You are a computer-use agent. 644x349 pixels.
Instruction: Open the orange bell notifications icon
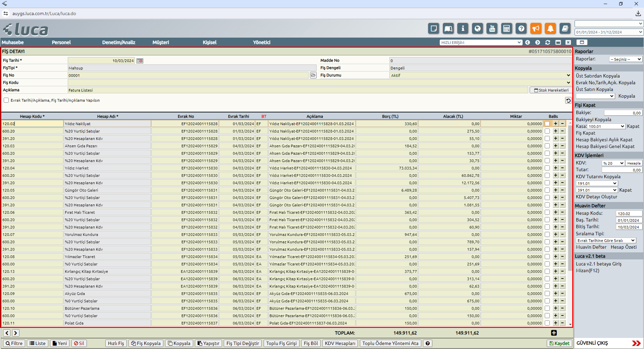click(x=550, y=29)
